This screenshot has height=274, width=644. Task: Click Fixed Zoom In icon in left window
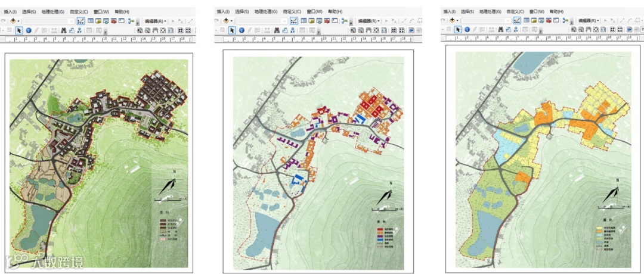(x=180, y=30)
